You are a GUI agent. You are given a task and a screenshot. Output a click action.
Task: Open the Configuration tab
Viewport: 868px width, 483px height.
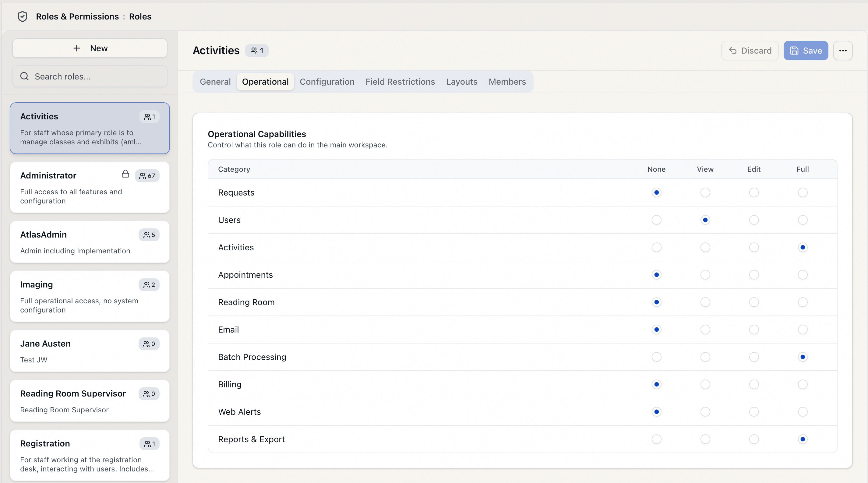327,82
